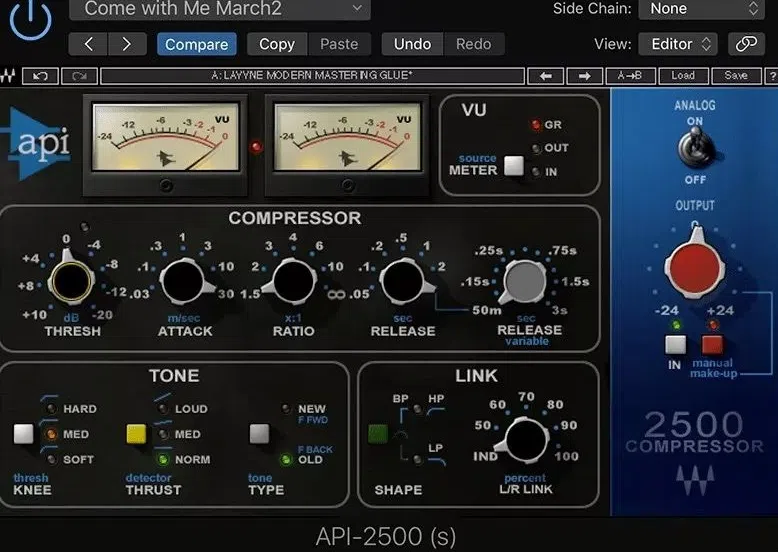The image size is (778, 552).
Task: Toggle the tone TYPE grey button
Action: point(259,433)
